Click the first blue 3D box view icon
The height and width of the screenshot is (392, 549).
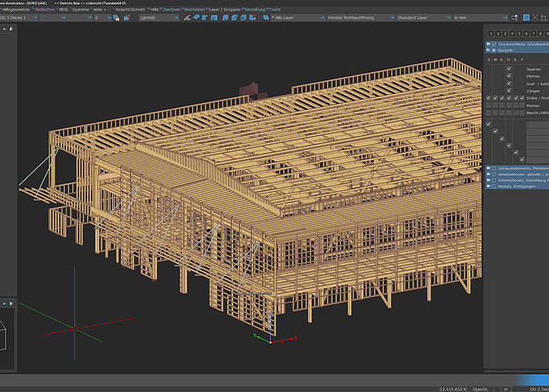click(225, 17)
